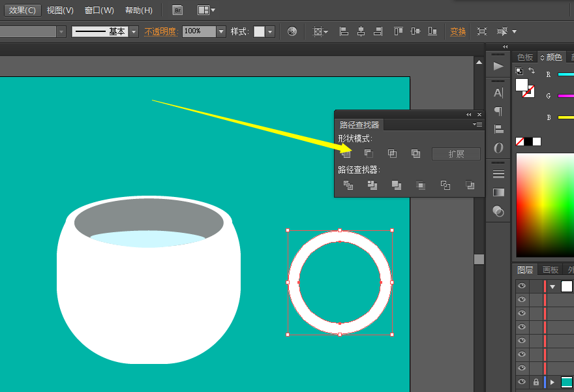Click the Divide pathfinder icon
Viewport: 574px width, 392px height.
348,185
